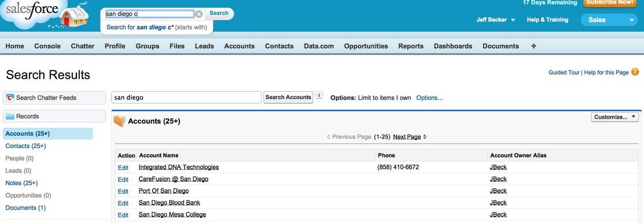The width and height of the screenshot is (644, 223).
Task: Clear the global search box text
Action: pyautogui.click(x=199, y=14)
